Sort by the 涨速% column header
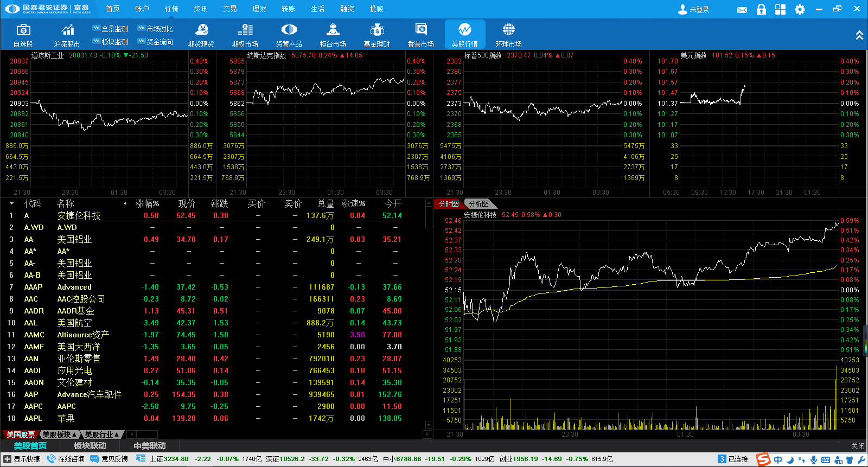The width and height of the screenshot is (868, 467). pyautogui.click(x=354, y=203)
